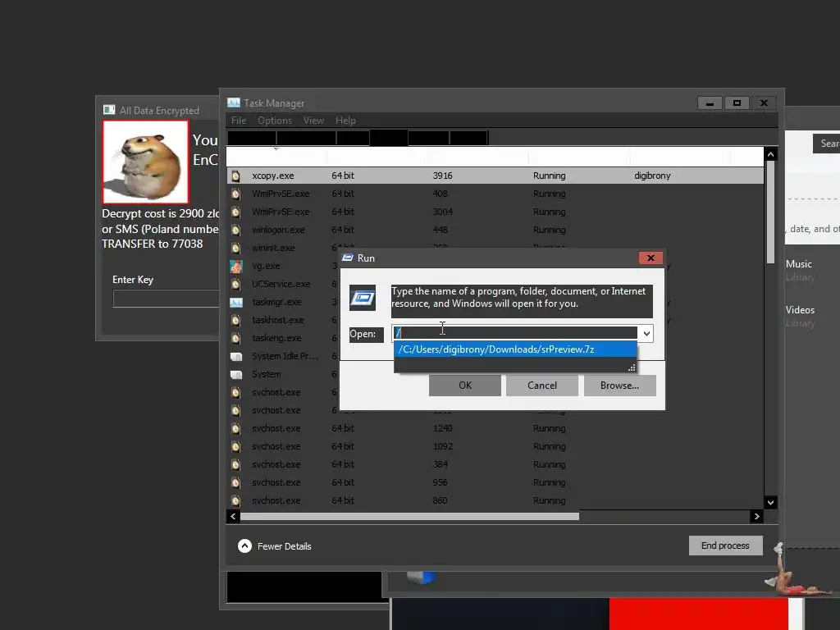
Task: Select the srPreview.7z autocomplete suggestion
Action: point(515,349)
